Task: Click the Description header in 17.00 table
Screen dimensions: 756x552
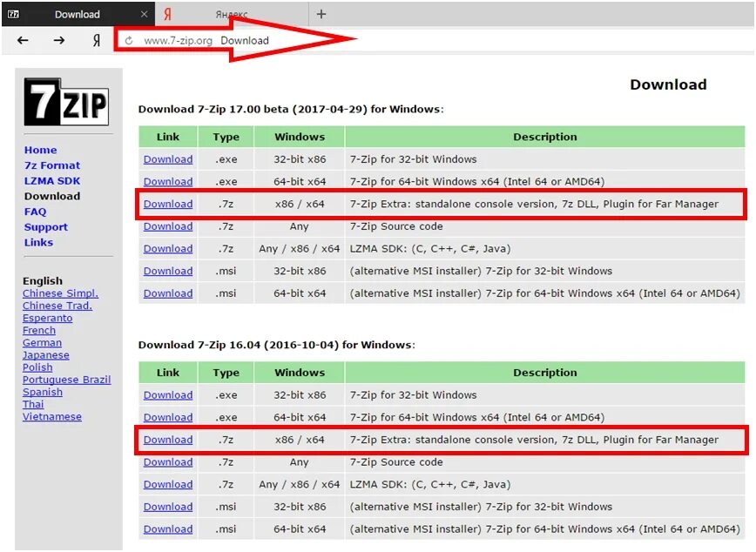Action: 545,137
